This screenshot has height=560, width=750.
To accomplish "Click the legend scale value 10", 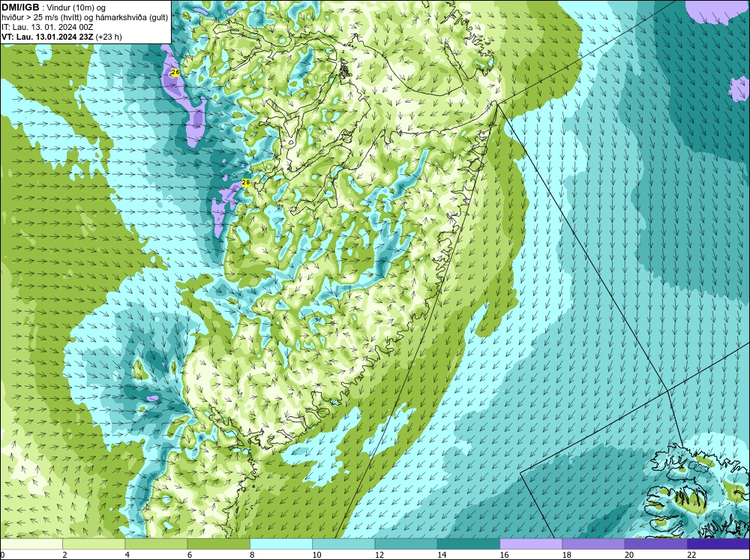I will pyautogui.click(x=316, y=555).
